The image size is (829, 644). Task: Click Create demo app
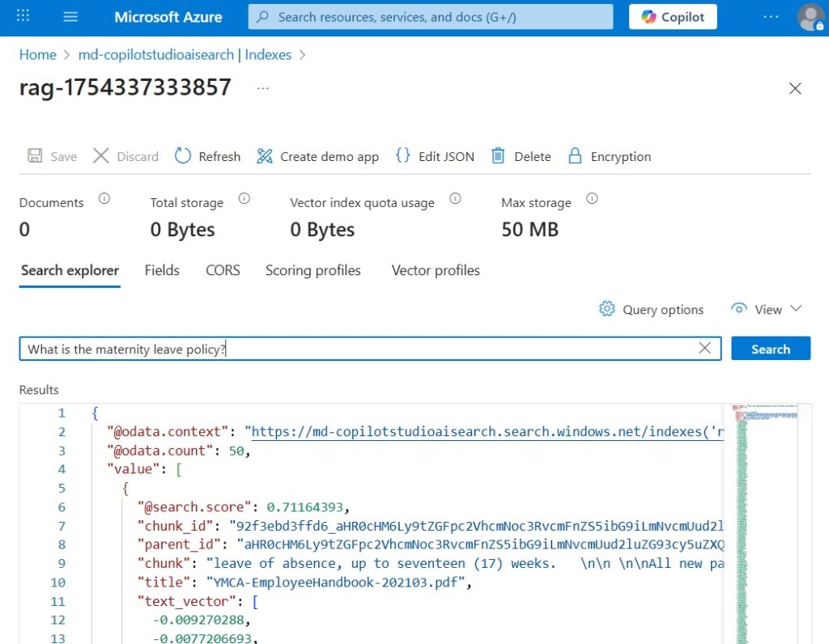point(317,156)
